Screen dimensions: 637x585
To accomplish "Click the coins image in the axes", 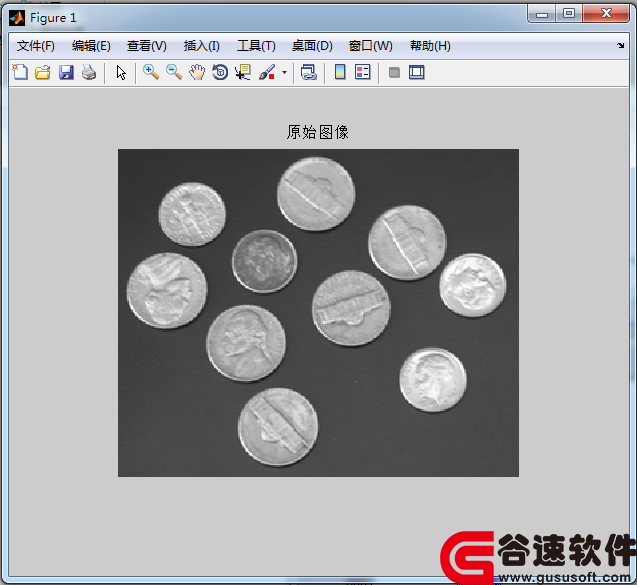I will click(x=318, y=313).
